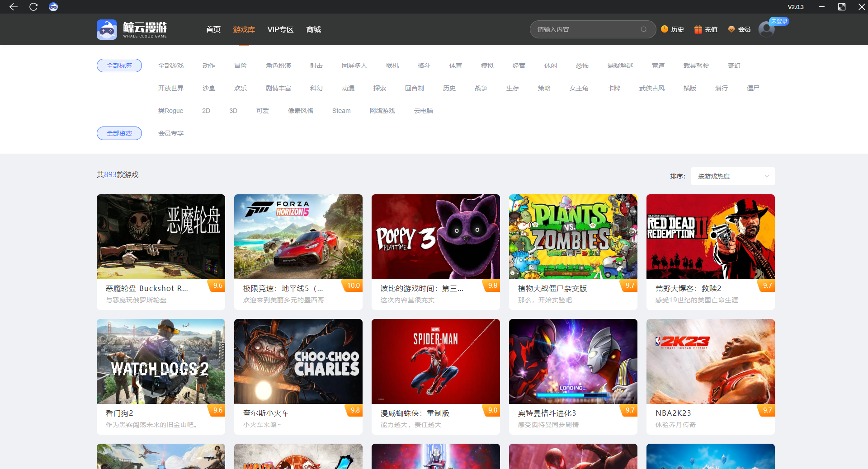The width and height of the screenshot is (868, 469).
Task: Filter by 角色扮演 tag
Action: point(278,66)
